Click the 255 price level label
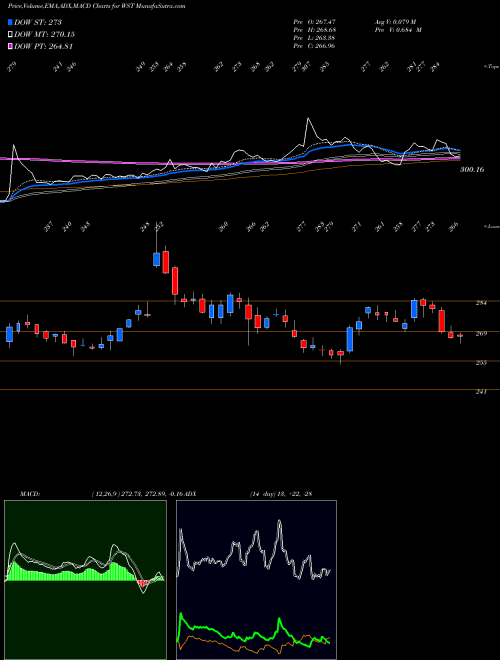The image size is (500, 660). pyautogui.click(x=482, y=362)
